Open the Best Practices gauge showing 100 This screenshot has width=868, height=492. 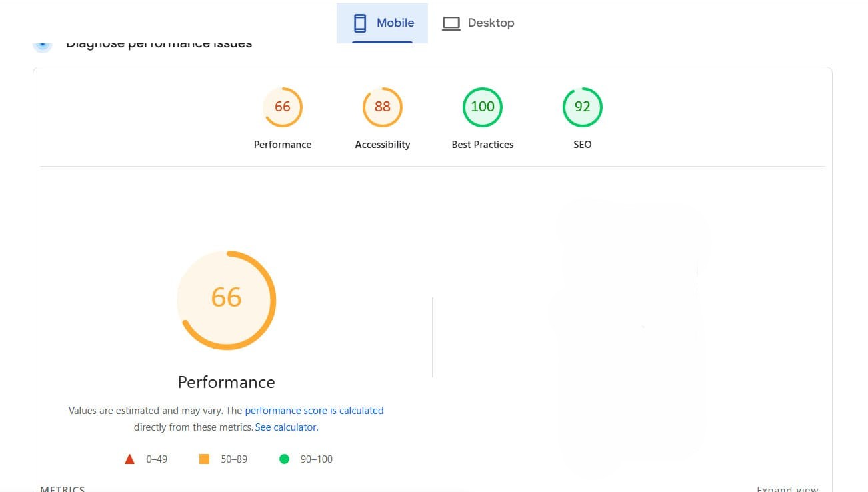pyautogui.click(x=482, y=107)
